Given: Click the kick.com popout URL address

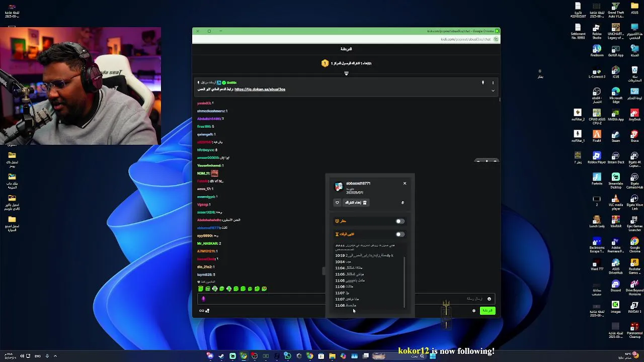Looking at the screenshot, I should 465,39.
